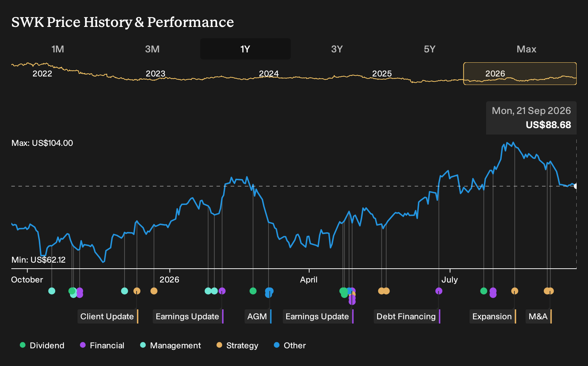Select the 1M time range tab
588x366 pixels.
(x=58, y=49)
